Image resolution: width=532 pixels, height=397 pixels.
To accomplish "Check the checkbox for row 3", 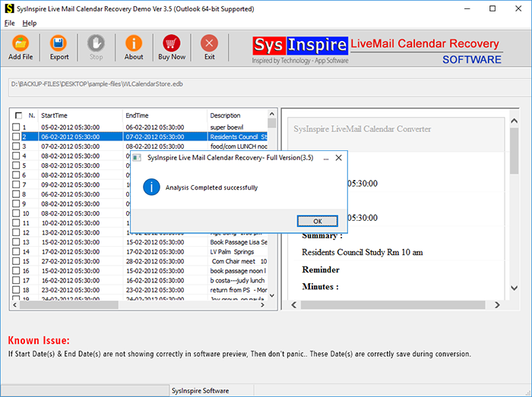I will point(16,147).
